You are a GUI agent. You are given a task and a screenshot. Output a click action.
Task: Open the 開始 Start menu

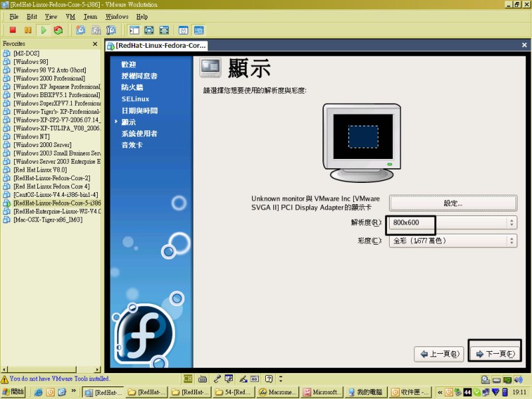click(x=13, y=392)
